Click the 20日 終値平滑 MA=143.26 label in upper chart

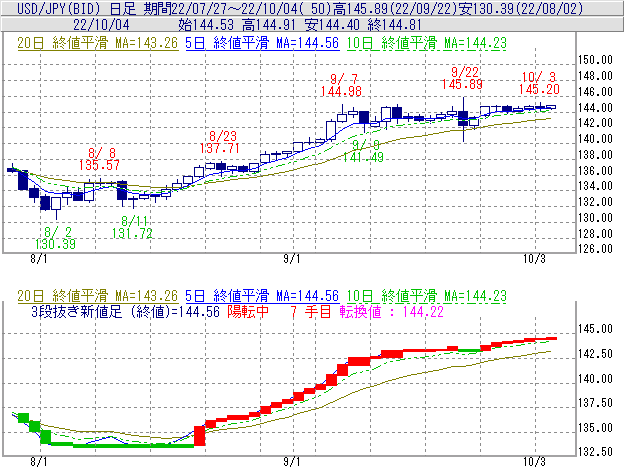pos(98,43)
